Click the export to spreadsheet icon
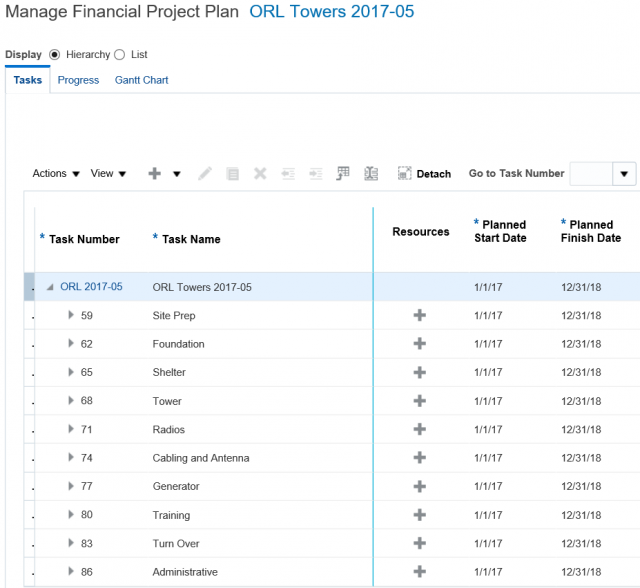This screenshot has width=640, height=588. [x=343, y=173]
